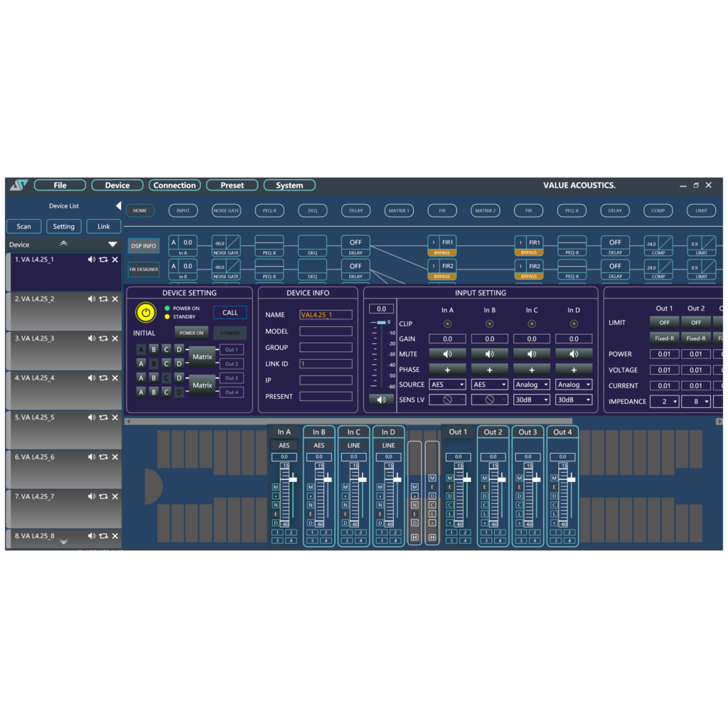The height and width of the screenshot is (728, 728).
Task: Click the sync arrows icon for VA L4.25_3
Action: click(x=103, y=338)
